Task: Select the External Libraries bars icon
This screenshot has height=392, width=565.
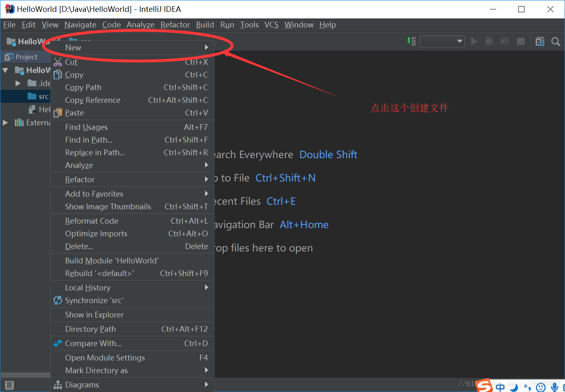Action: pos(19,122)
